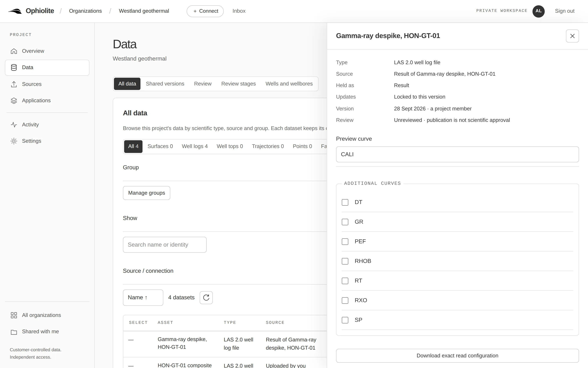
Task: Click the HON-GT-01 composite asset name
Action: pos(185,365)
